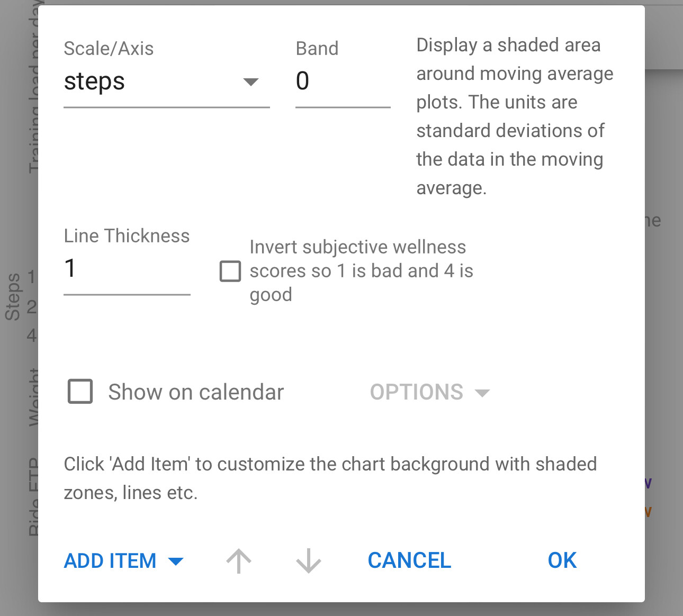Viewport: 683px width, 616px height.
Task: Confirm the dialog with OK
Action: point(562,560)
